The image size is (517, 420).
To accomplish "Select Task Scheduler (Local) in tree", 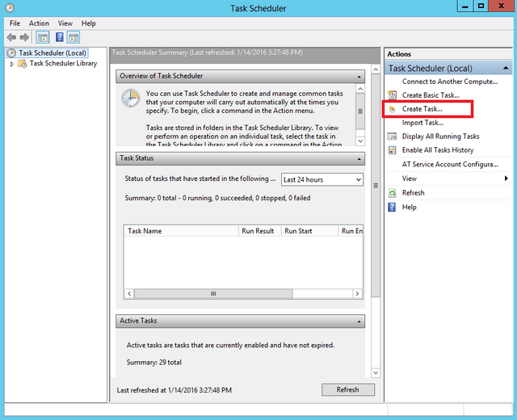I will [53, 52].
